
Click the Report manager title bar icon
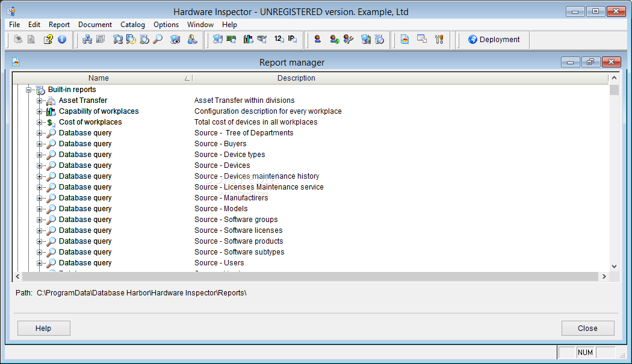click(x=16, y=62)
